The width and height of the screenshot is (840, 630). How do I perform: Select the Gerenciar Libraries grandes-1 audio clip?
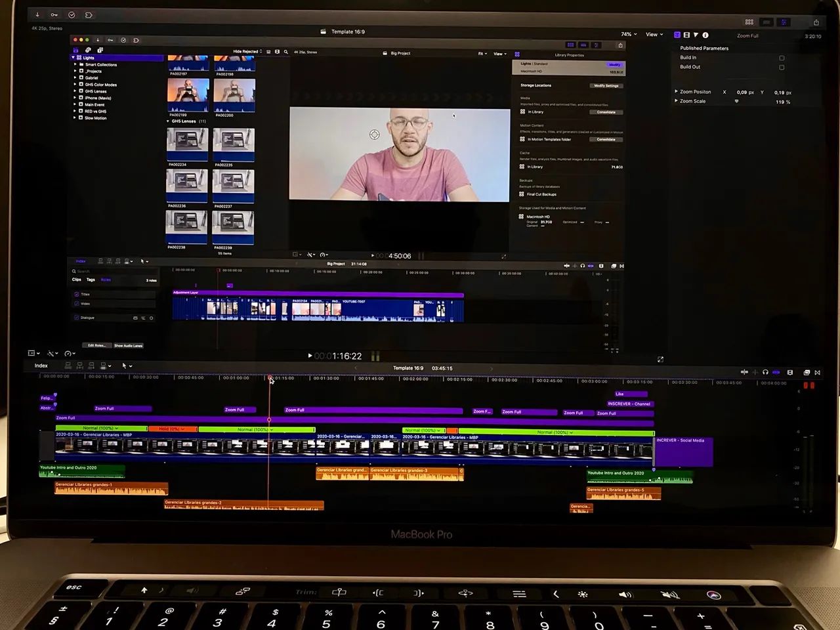point(111,489)
